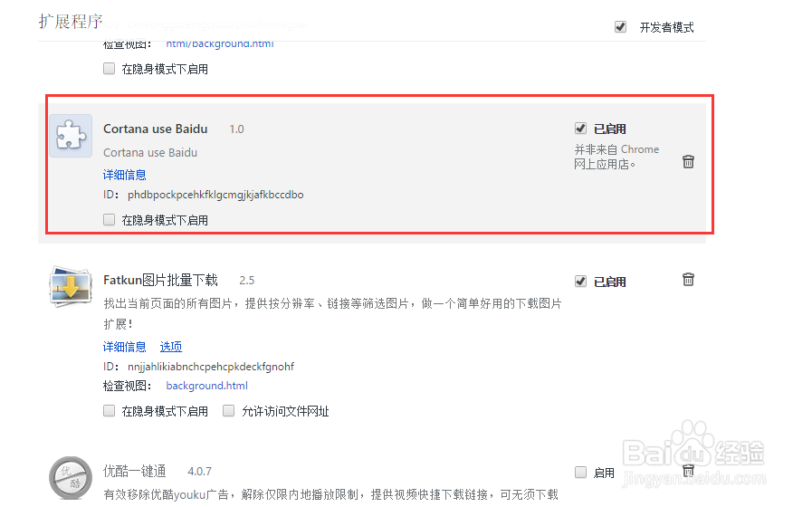Check 在隐身模式下启用 for Fatkun extension
Image resolution: width=812 pixels, height=507 pixels.
pyautogui.click(x=109, y=411)
